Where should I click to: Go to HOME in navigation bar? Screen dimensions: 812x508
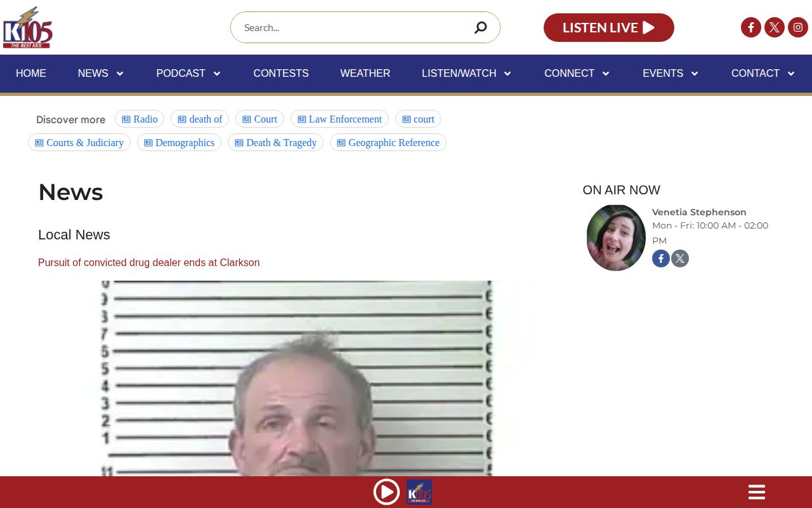point(31,74)
